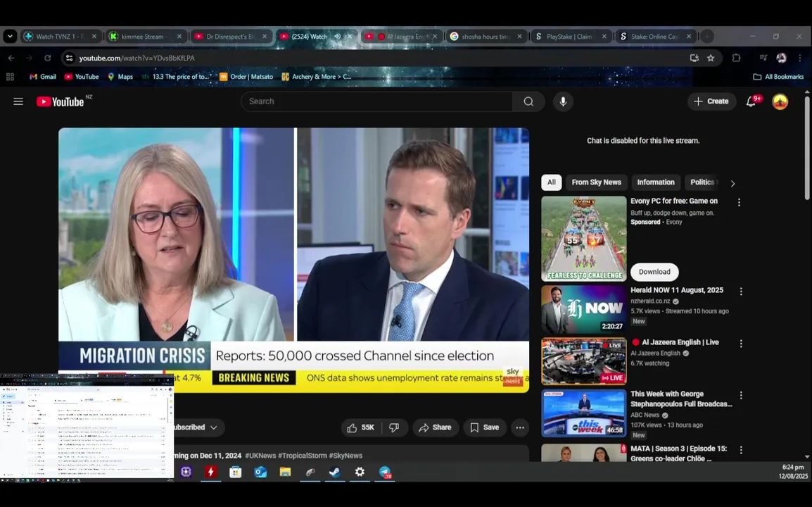Open Telegram from the taskbar
This screenshot has height=507, width=812.
click(x=385, y=472)
